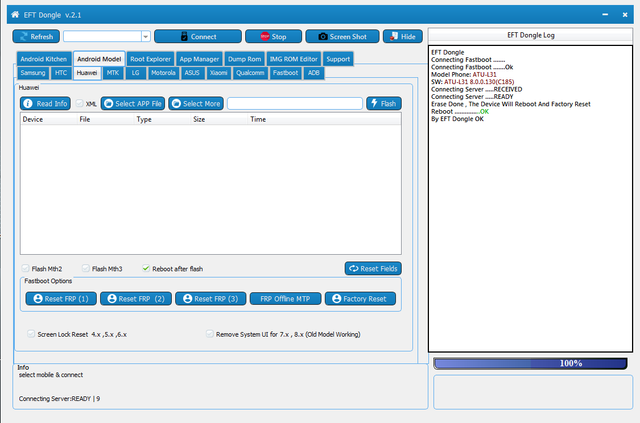Enable Screen Lock Reset 4.x, 5.x, 6.x checkbox
Viewport: 640px width, 423px height.
click(31, 334)
